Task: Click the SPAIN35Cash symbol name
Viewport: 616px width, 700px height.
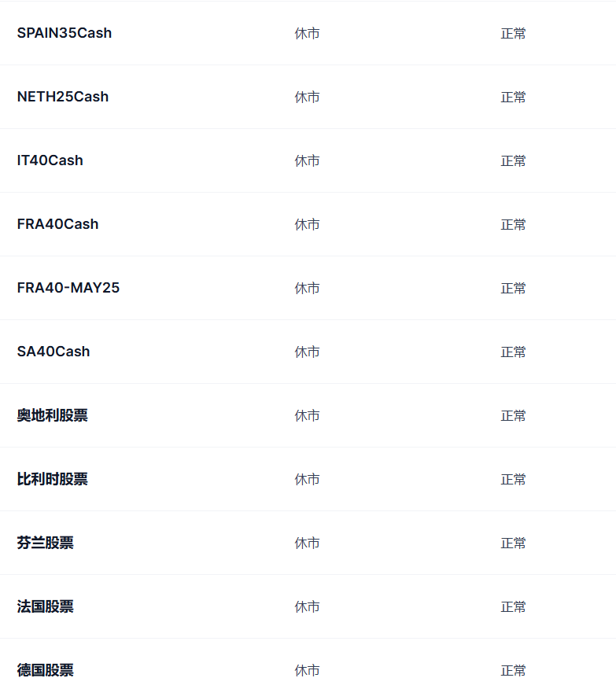Action: tap(65, 33)
